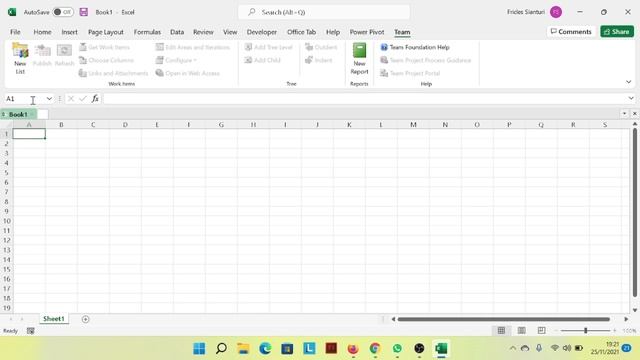Click the Comments button
The image size is (640, 360).
pyautogui.click(x=571, y=31)
